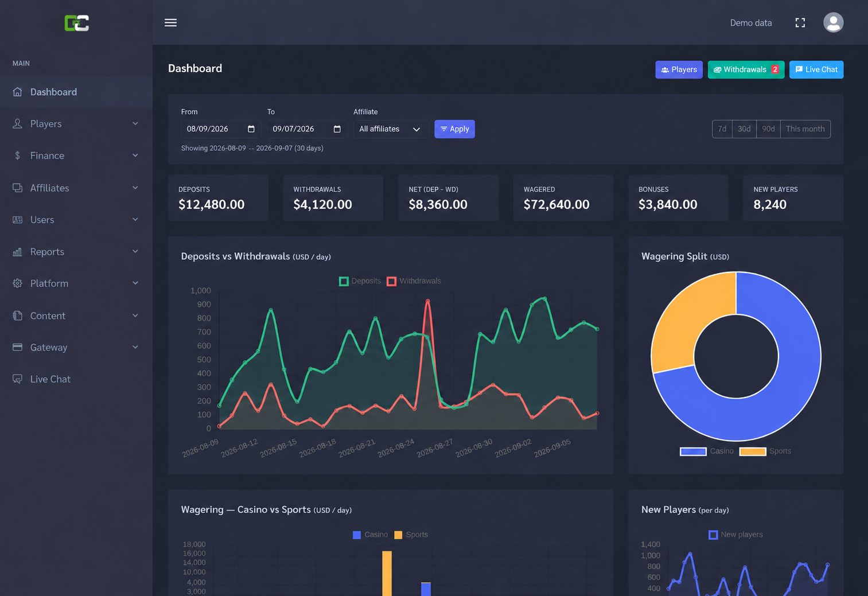This screenshot has width=868, height=596.
Task: Open calendar picker for From date
Action: [x=251, y=129]
